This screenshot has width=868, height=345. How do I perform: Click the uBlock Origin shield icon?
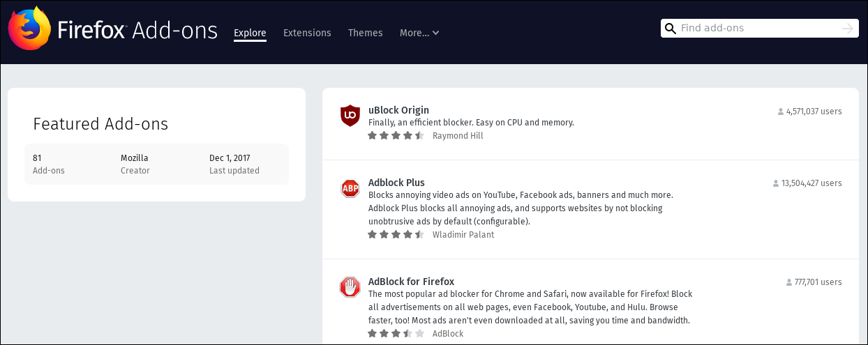point(350,116)
